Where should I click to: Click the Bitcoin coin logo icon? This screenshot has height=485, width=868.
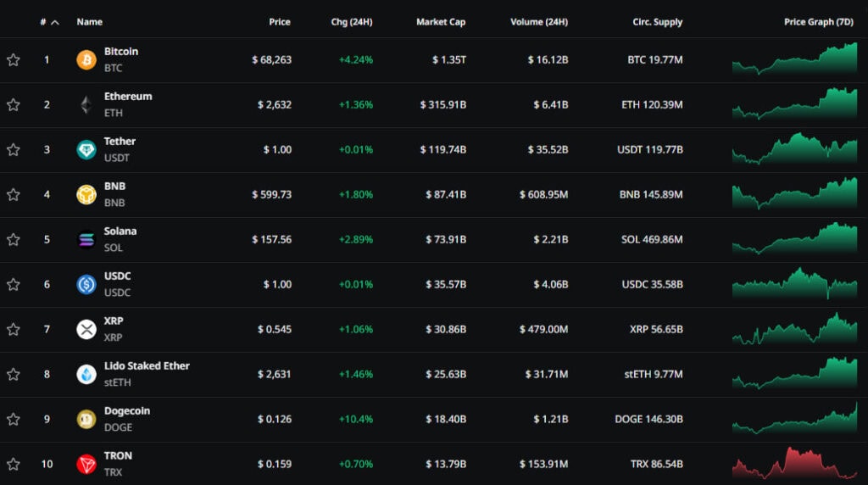point(86,60)
